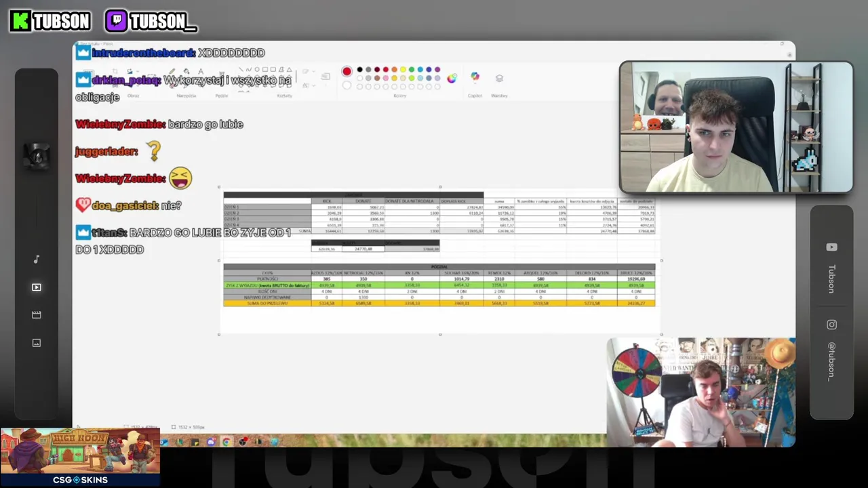Pick the Oval shape in Paint

257,69
